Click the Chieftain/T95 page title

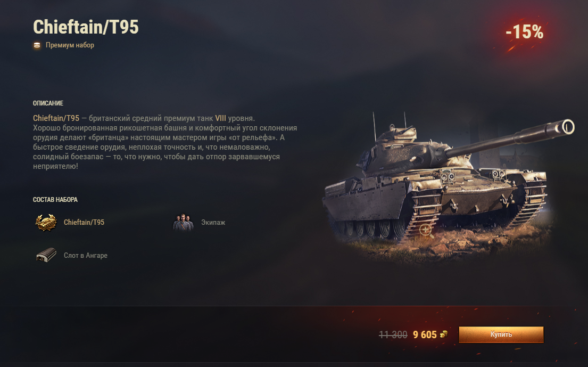click(x=86, y=27)
